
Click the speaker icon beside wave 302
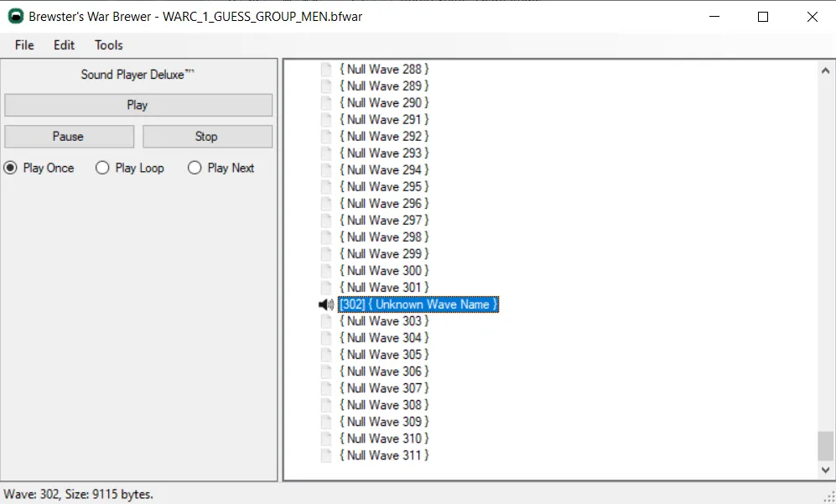[326, 304]
